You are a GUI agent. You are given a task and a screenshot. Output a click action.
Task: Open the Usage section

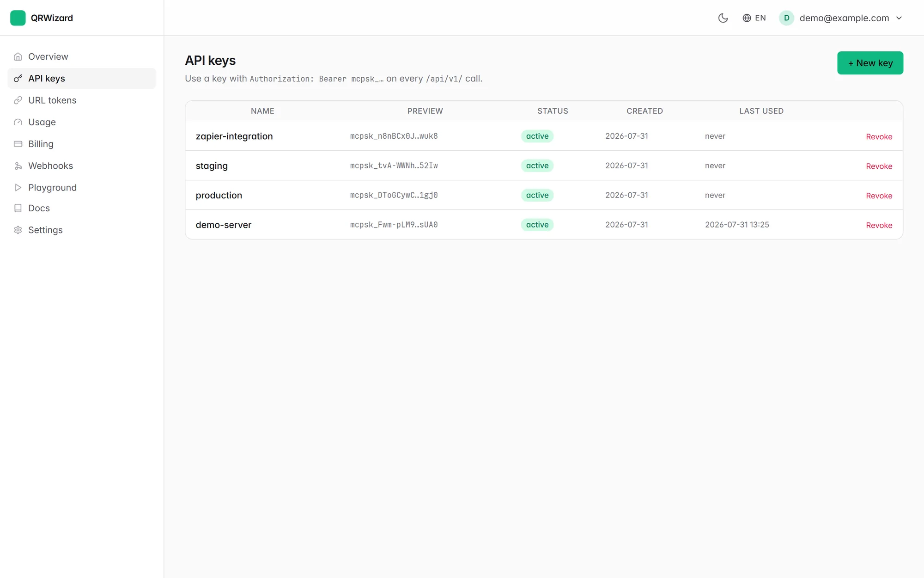tap(82, 122)
